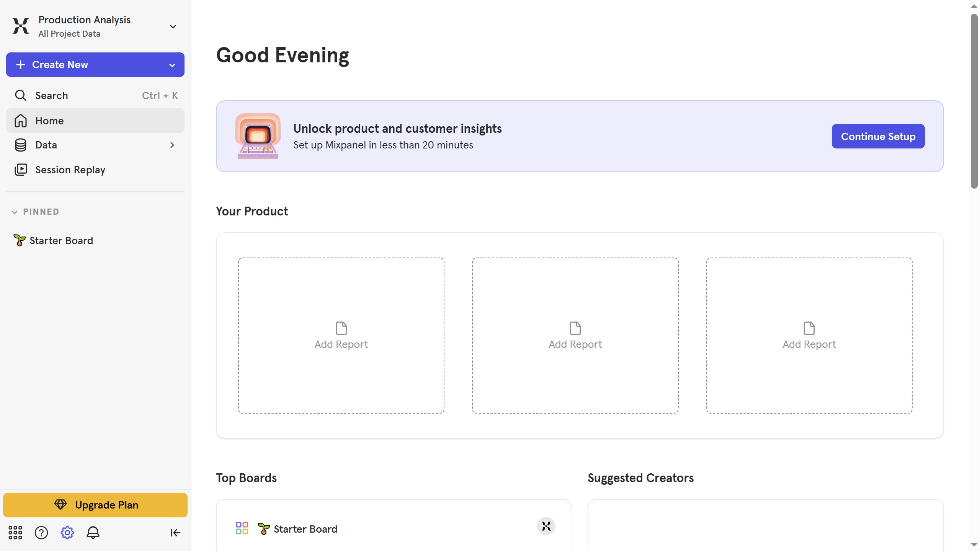Click the Mixpanel logo in the sidebar header
The image size is (980, 551).
point(21,26)
